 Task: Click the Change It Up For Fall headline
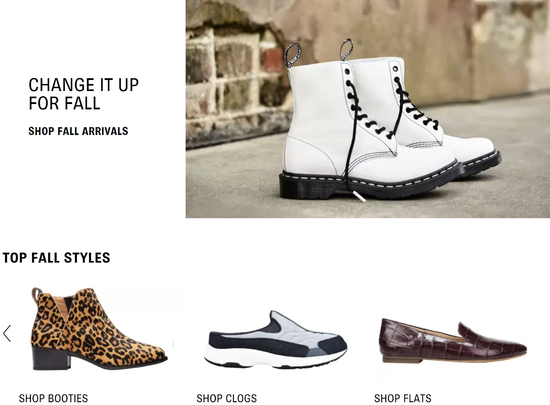(83, 94)
